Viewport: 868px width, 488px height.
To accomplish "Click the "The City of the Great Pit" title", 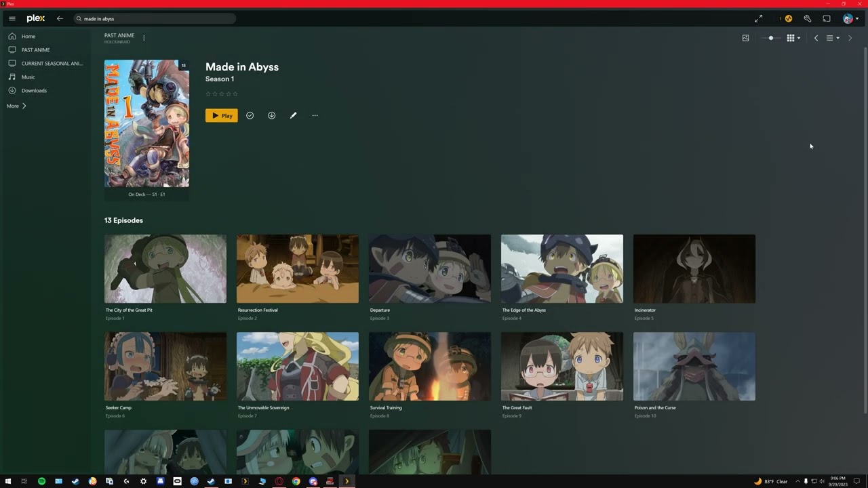I will (x=129, y=310).
